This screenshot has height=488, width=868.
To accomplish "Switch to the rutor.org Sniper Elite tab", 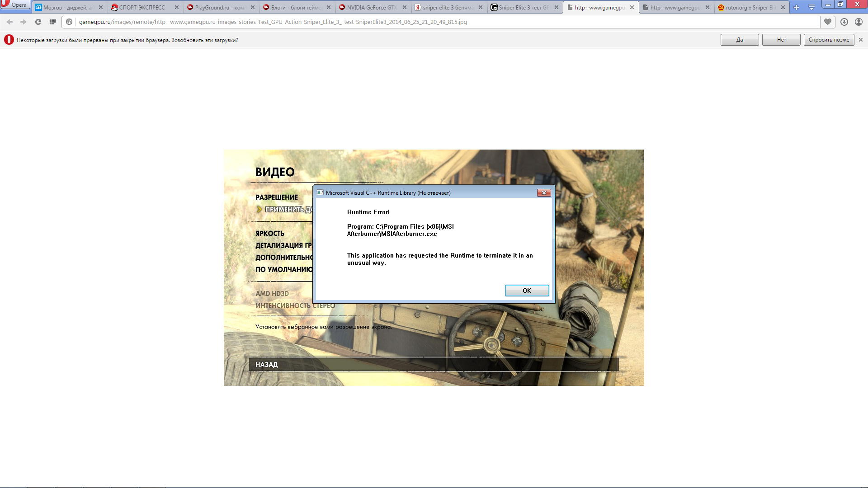I will [x=750, y=7].
